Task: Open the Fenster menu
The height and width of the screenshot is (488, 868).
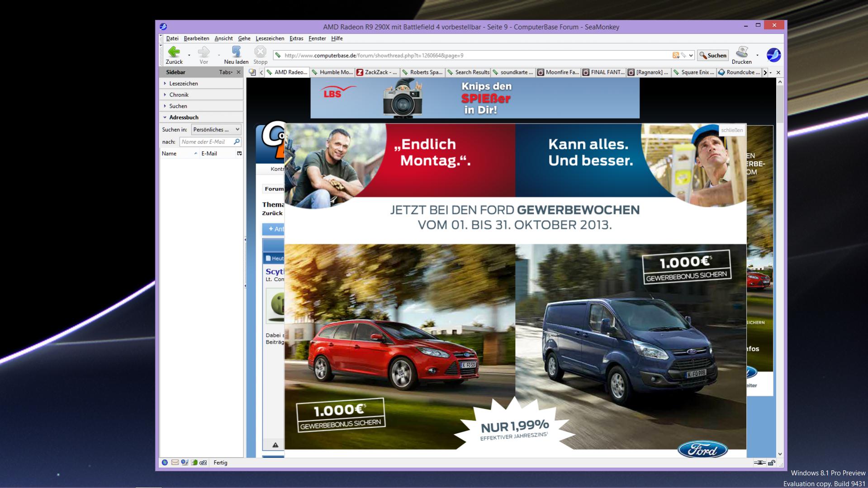Action: pos(317,38)
